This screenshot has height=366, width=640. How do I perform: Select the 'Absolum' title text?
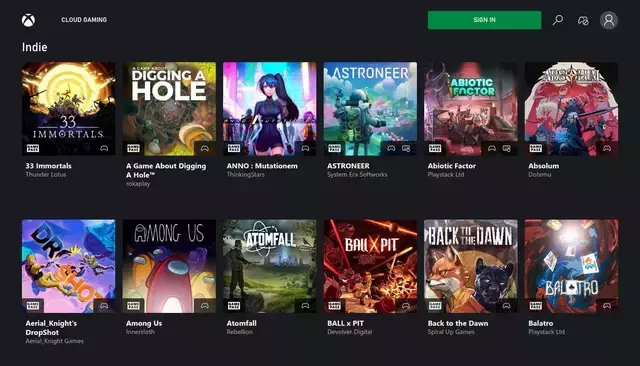click(544, 166)
